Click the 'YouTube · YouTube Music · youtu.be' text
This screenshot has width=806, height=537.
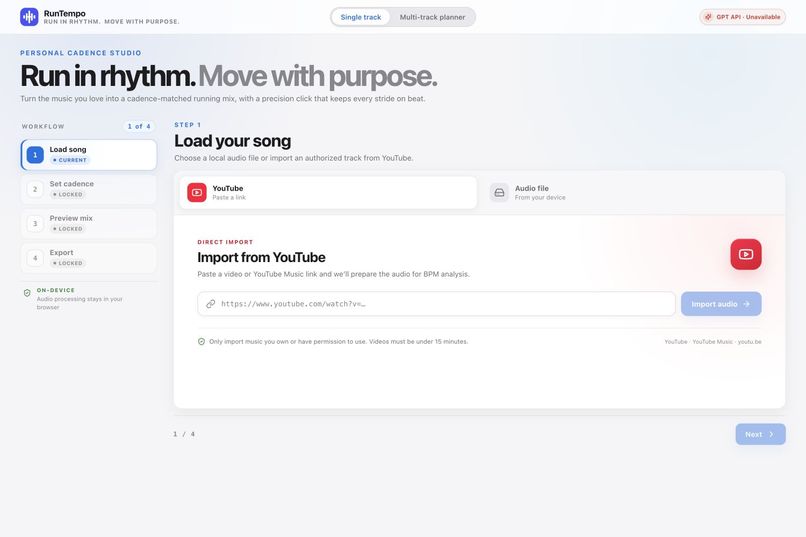tap(713, 341)
